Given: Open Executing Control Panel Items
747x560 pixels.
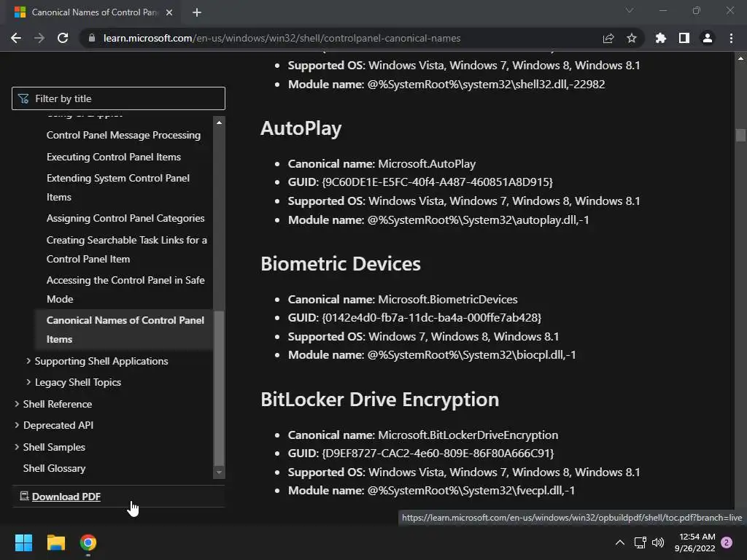Looking at the screenshot, I should click(113, 157).
